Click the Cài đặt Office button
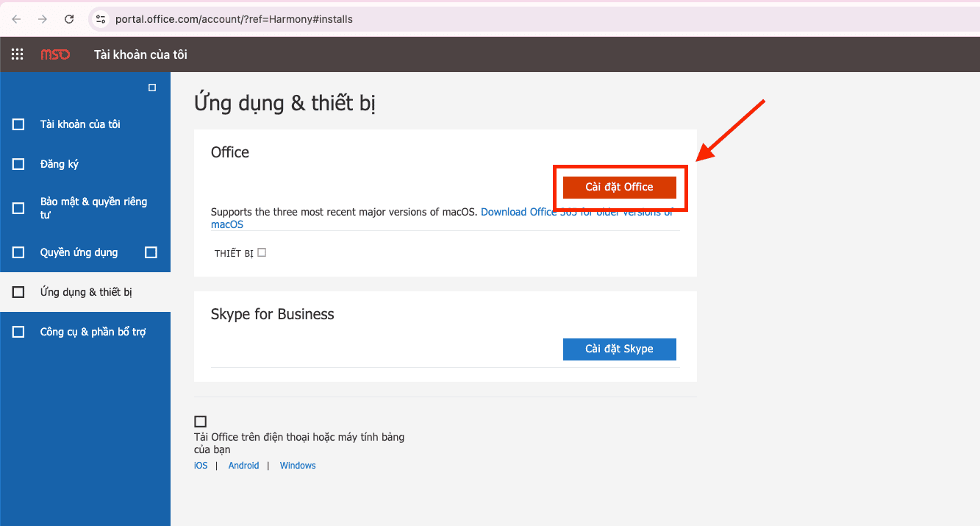980x526 pixels. coord(619,187)
